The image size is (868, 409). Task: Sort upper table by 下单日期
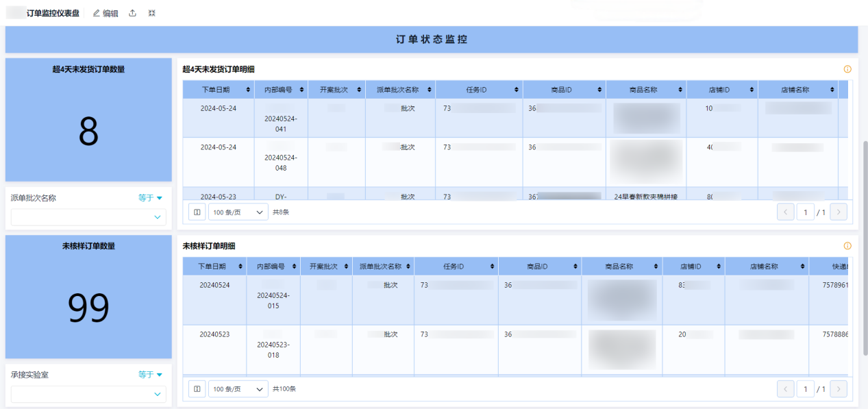(243, 90)
